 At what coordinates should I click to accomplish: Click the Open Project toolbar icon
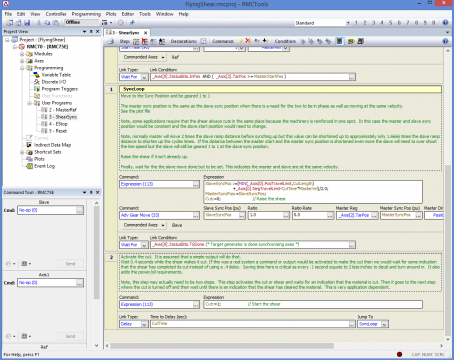coord(18,23)
